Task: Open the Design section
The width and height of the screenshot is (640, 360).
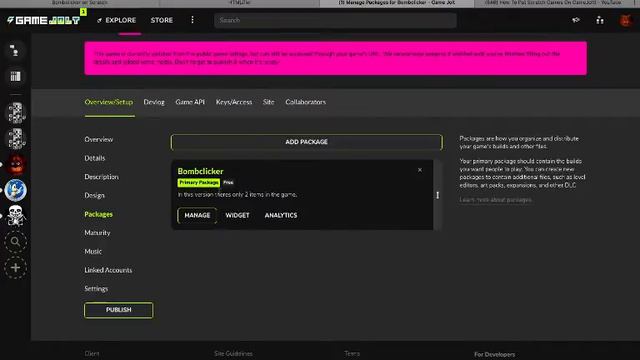Action: coord(95,196)
